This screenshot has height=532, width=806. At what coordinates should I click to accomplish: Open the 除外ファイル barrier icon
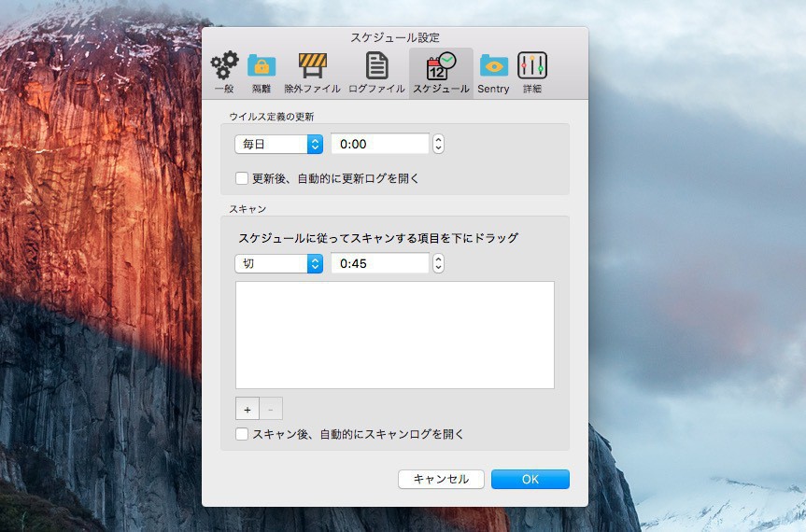tap(313, 66)
